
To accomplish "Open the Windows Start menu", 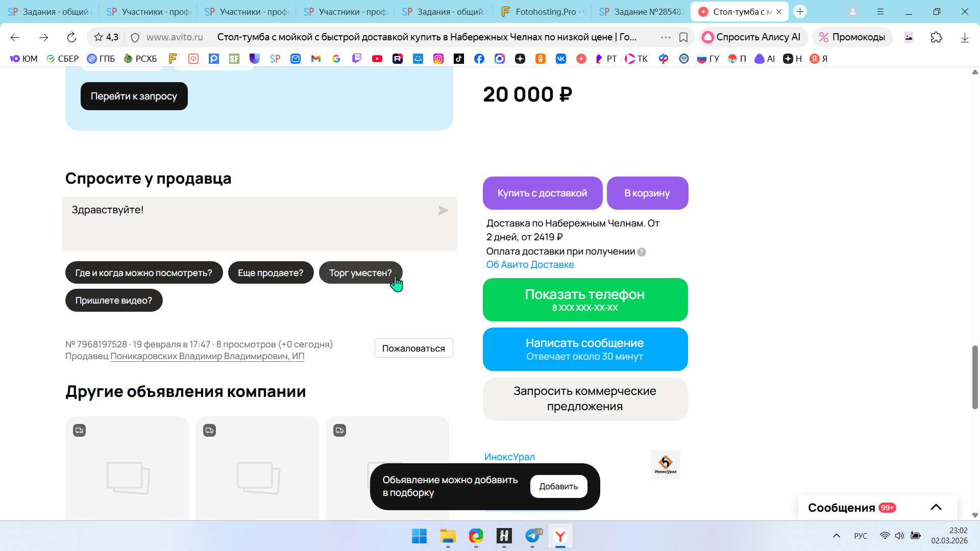I will [x=419, y=536].
